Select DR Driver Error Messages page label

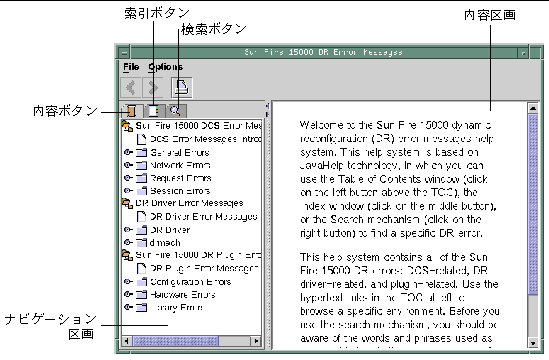coord(204,216)
